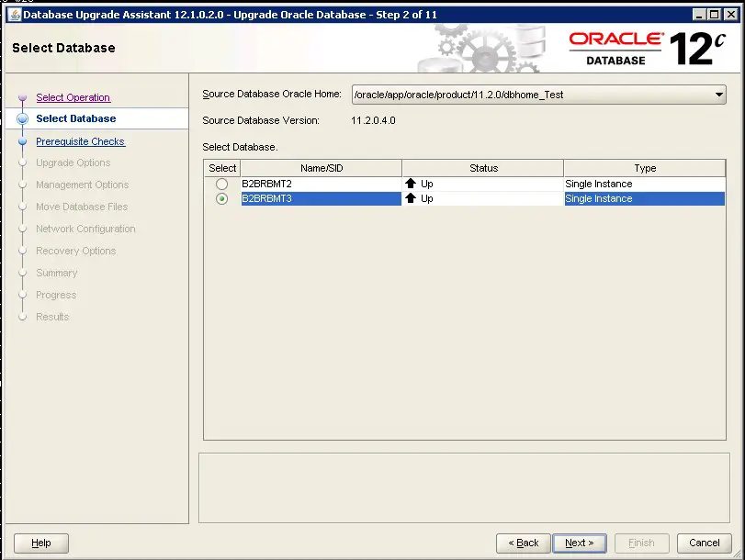Image resolution: width=745 pixels, height=560 pixels.
Task: Click the B2BRBMT3 name cell
Action: coord(322,198)
